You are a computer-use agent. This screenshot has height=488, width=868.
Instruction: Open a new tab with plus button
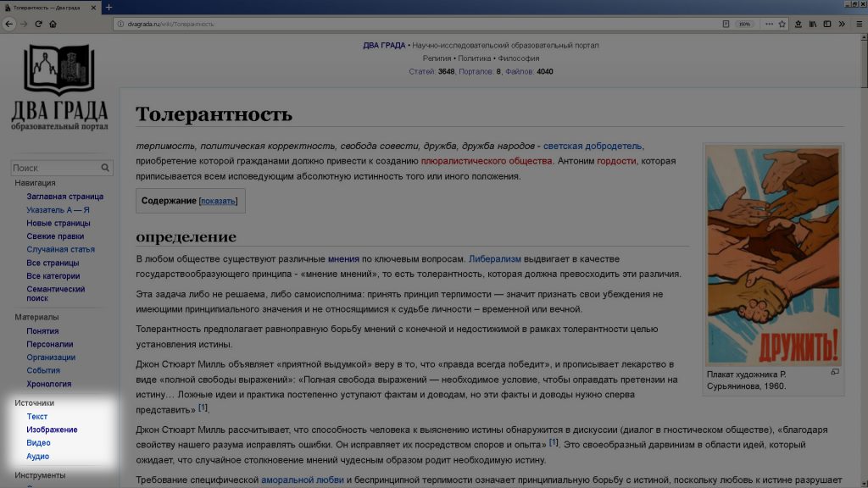tap(109, 7)
